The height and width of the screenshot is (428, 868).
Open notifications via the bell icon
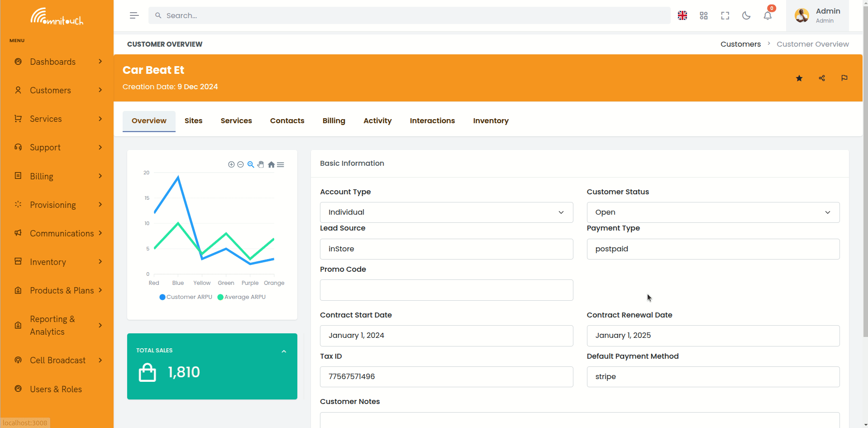pos(767,15)
